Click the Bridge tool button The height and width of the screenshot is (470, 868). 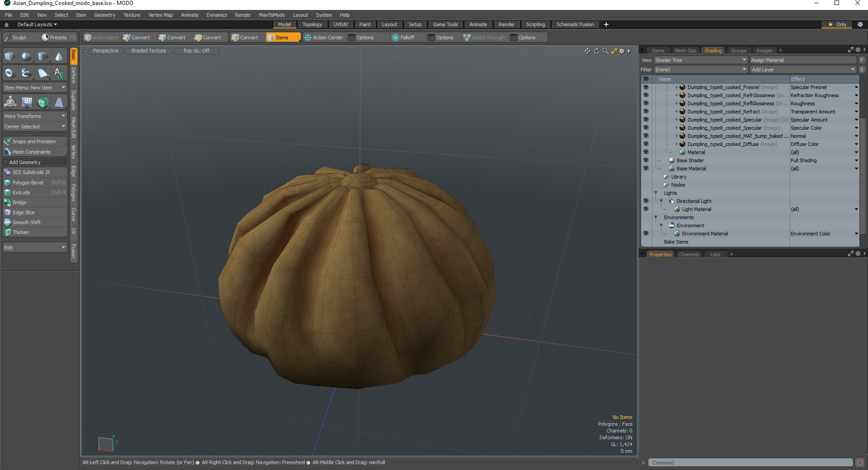(x=35, y=202)
